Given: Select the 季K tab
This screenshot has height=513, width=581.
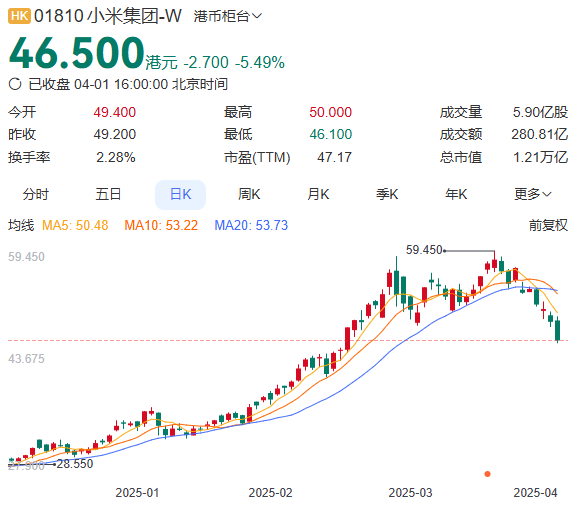Looking at the screenshot, I should point(387,194).
